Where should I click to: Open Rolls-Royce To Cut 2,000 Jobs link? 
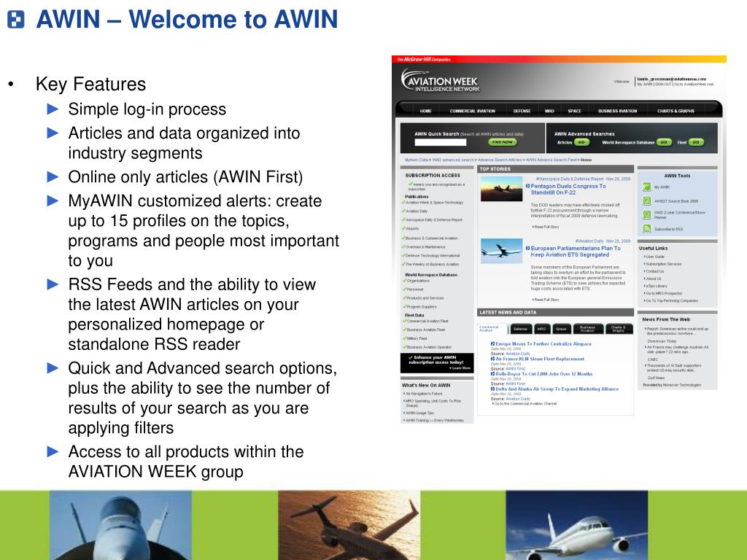(544, 374)
